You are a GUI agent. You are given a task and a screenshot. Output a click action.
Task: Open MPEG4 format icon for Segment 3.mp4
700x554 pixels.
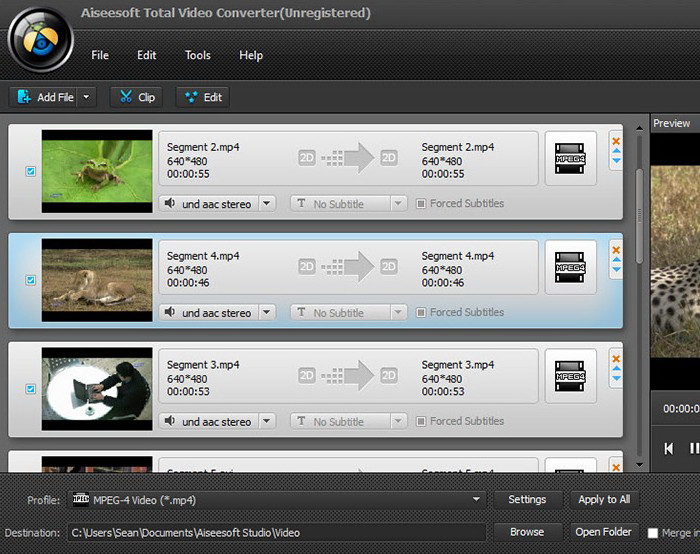coord(570,376)
